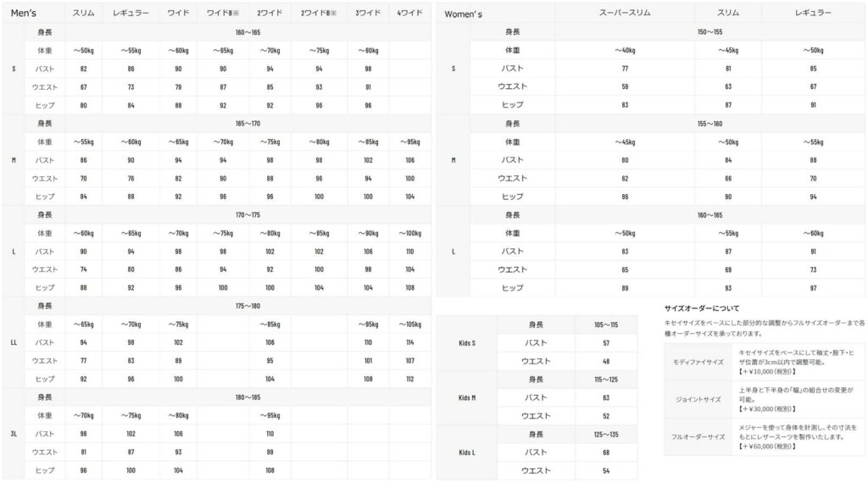Viewport: 868px width, 483px height.
Task: Select the 3ワイド column header
Action: tap(368, 13)
